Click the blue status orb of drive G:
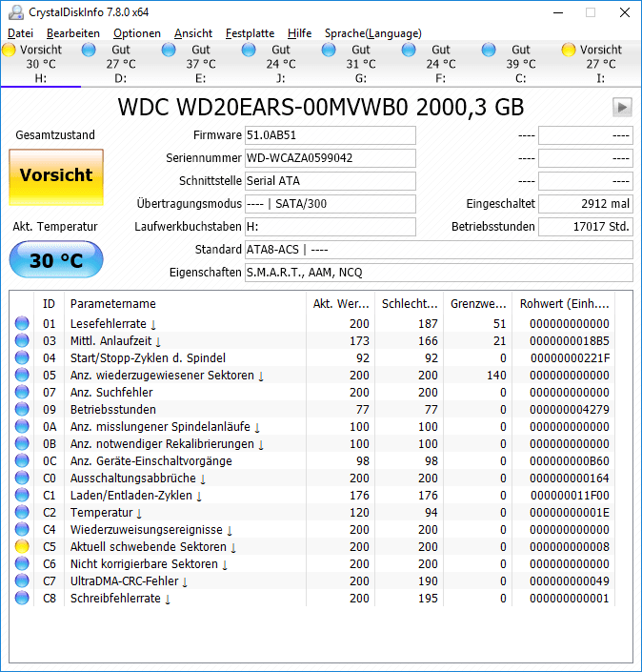Viewport: 642px width, 672px height. (x=329, y=50)
